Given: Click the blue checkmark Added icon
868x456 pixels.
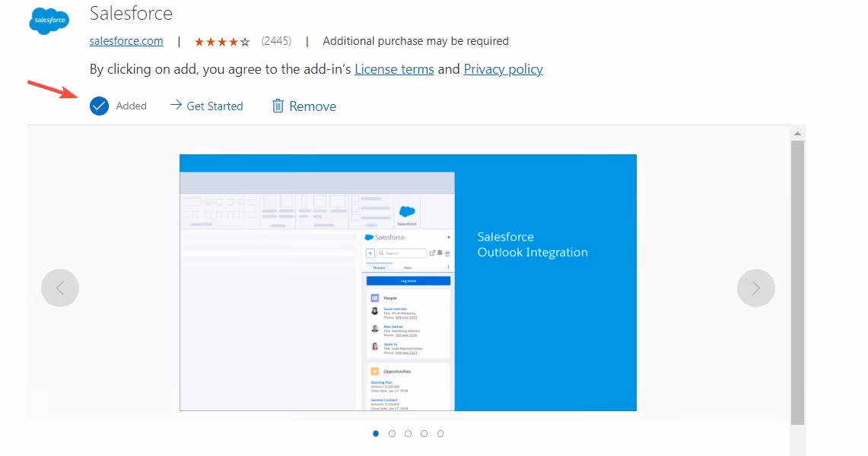Looking at the screenshot, I should tap(99, 106).
